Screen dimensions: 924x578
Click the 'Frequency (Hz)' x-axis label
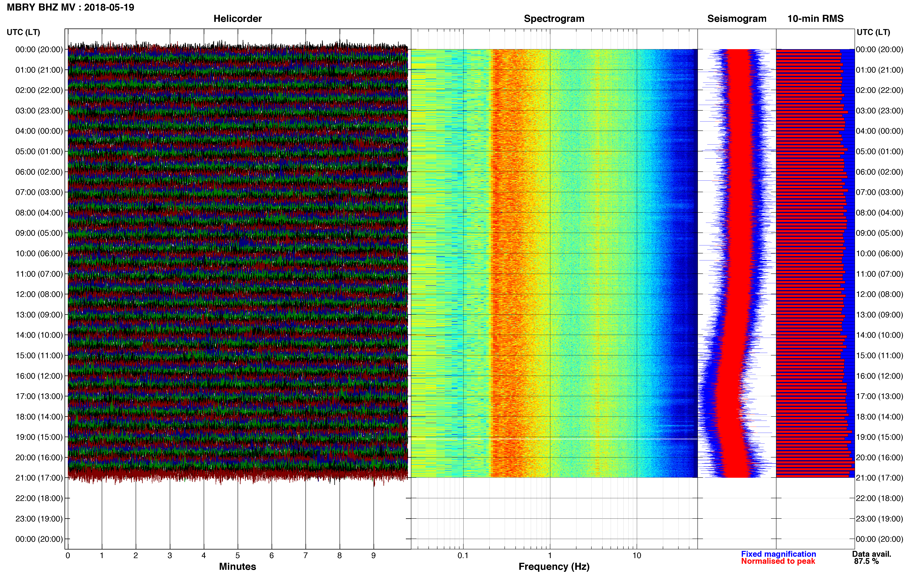point(554,567)
